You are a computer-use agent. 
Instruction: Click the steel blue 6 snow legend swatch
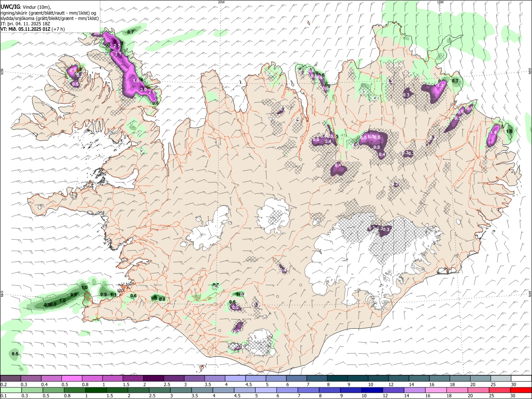point(296,378)
